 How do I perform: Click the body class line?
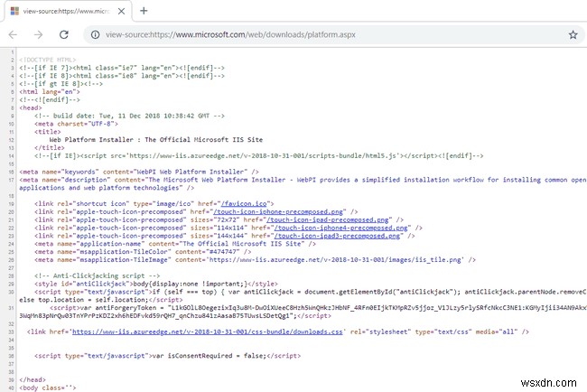[x=48, y=387]
